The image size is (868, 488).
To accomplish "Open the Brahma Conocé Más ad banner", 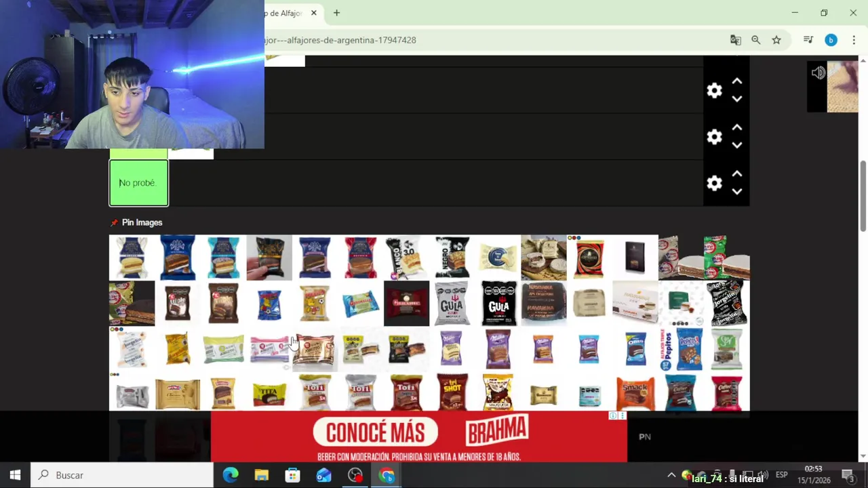I will [418, 436].
